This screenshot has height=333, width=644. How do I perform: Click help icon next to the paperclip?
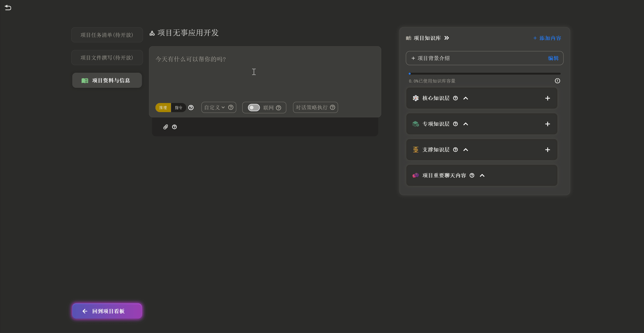[x=174, y=127]
